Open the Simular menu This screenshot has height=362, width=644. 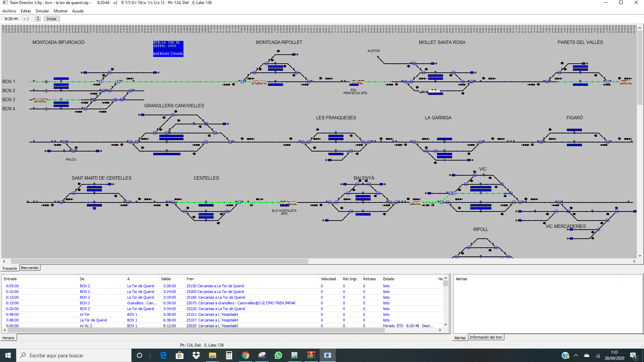(42, 11)
